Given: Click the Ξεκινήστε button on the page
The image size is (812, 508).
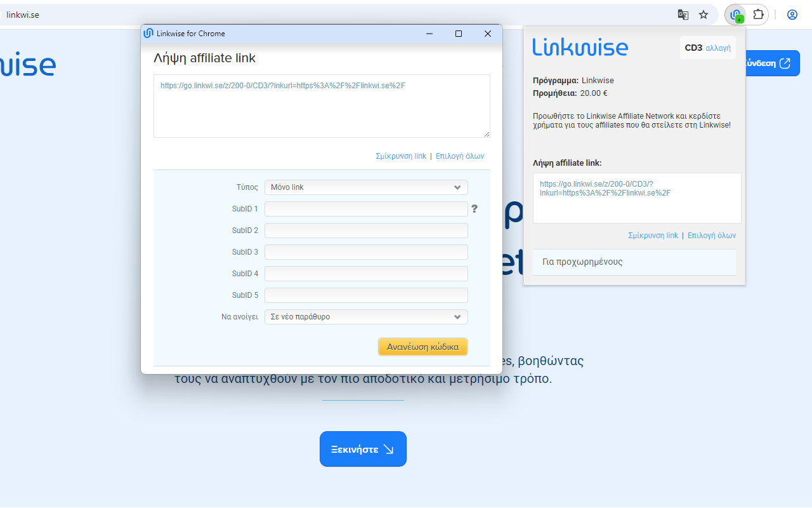Looking at the screenshot, I should pos(363,449).
